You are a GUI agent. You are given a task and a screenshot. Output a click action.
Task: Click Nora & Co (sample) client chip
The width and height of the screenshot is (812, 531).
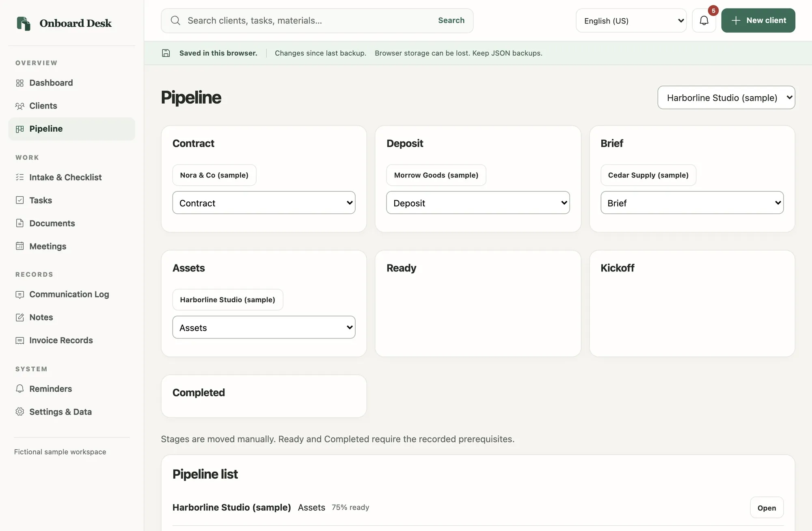pyautogui.click(x=214, y=175)
